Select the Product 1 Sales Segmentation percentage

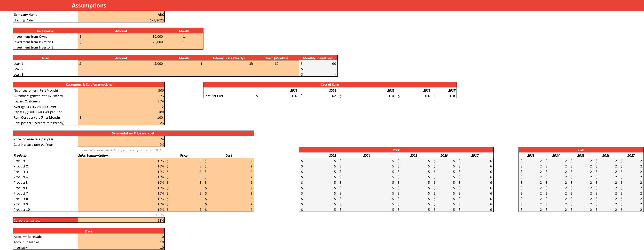(121, 161)
